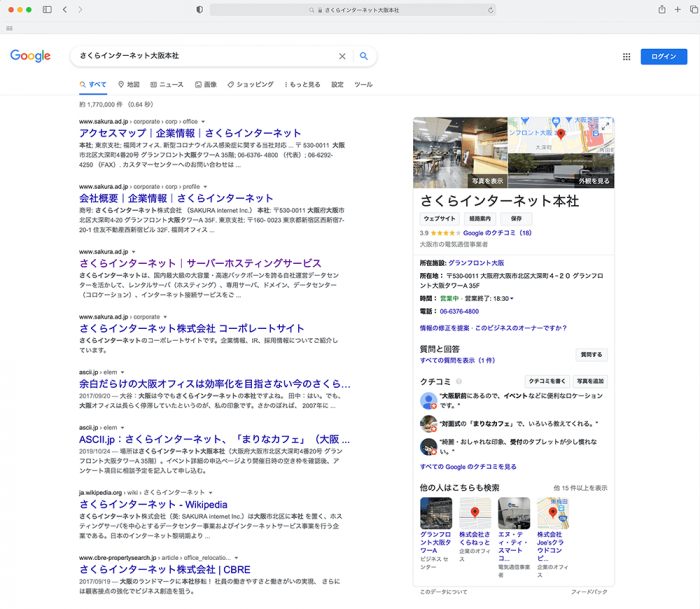Viewport: 700px width, 609px height.
Task: Click the favorites grid icon below toolbar
Action: 9,28
